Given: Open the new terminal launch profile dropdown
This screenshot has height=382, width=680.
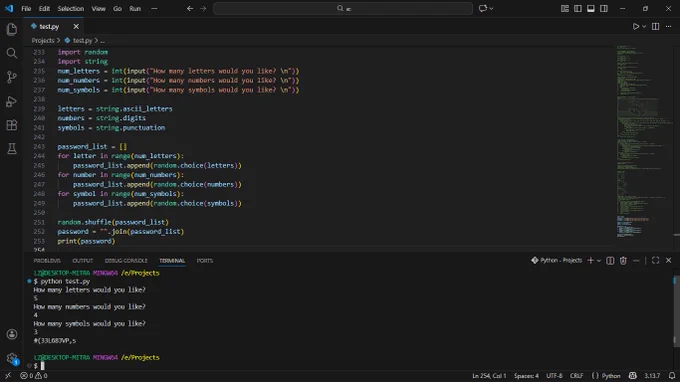Looking at the screenshot, I should pyautogui.click(x=599, y=261).
